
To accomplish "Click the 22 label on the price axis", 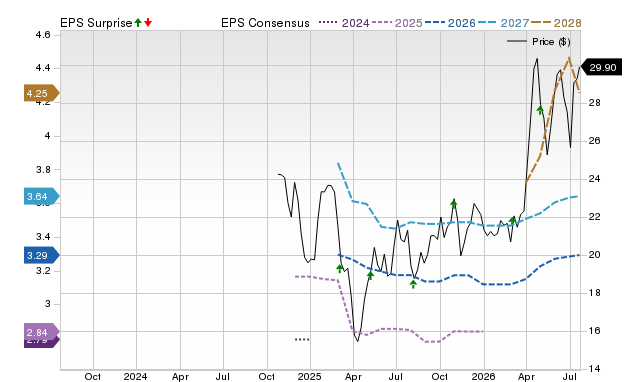I will [x=594, y=217].
